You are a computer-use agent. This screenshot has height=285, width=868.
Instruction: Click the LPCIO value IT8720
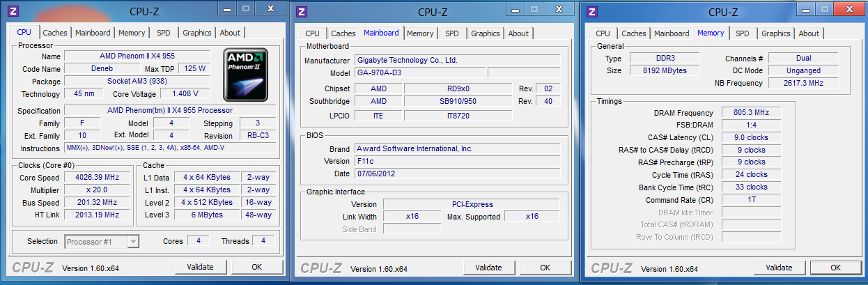[457, 115]
